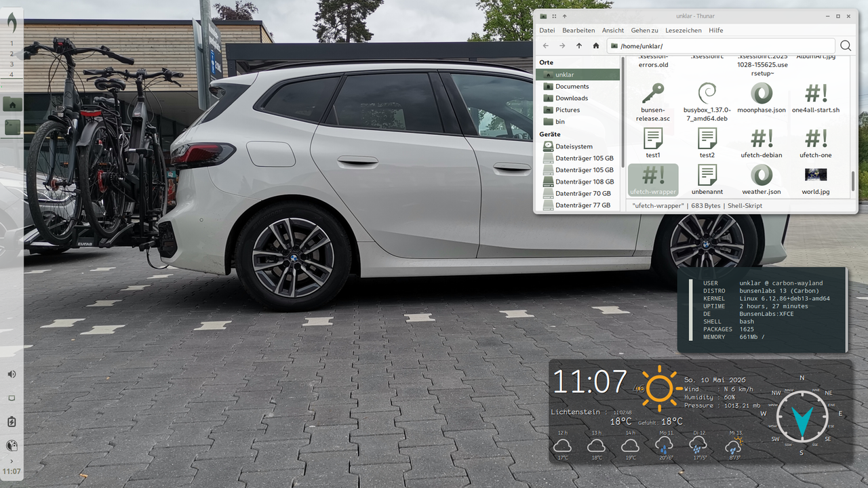868x488 pixels.
Task: Click the grid-dots button in the Thunar titlebar
Action: click(x=554, y=16)
